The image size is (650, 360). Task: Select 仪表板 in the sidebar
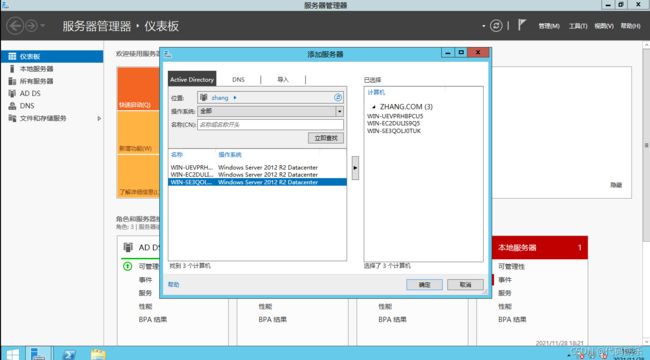click(x=52, y=56)
